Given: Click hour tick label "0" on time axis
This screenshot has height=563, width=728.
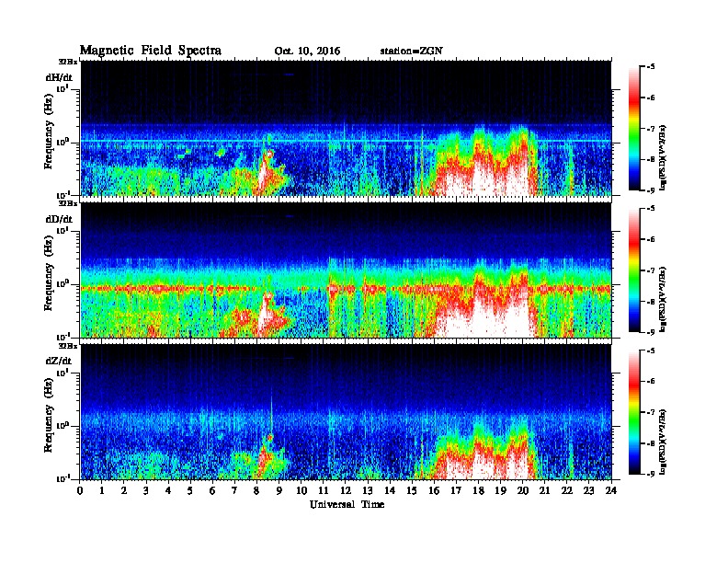Looking at the screenshot, I should click(x=80, y=490).
